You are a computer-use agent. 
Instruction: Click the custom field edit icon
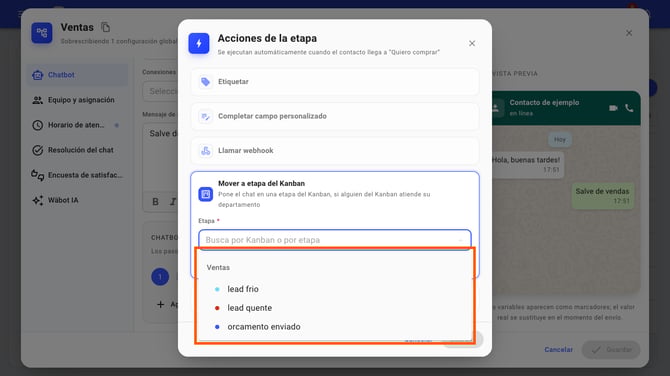(x=206, y=116)
